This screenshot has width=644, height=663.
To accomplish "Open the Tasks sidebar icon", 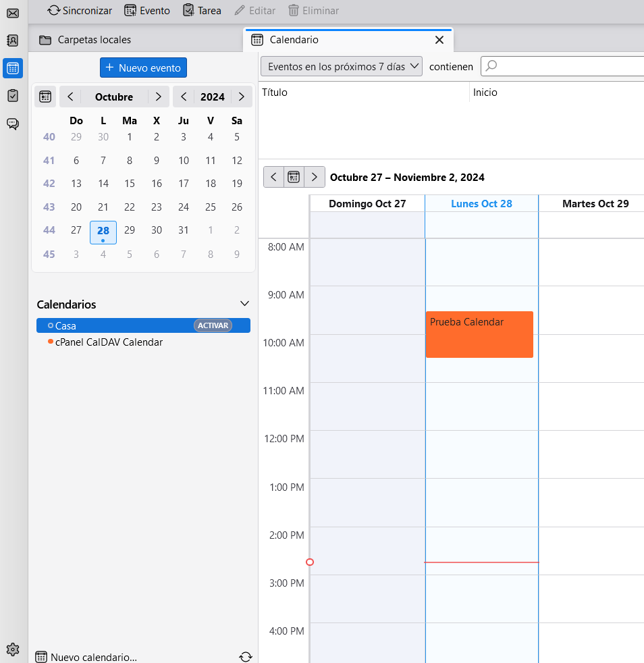I will tap(13, 95).
